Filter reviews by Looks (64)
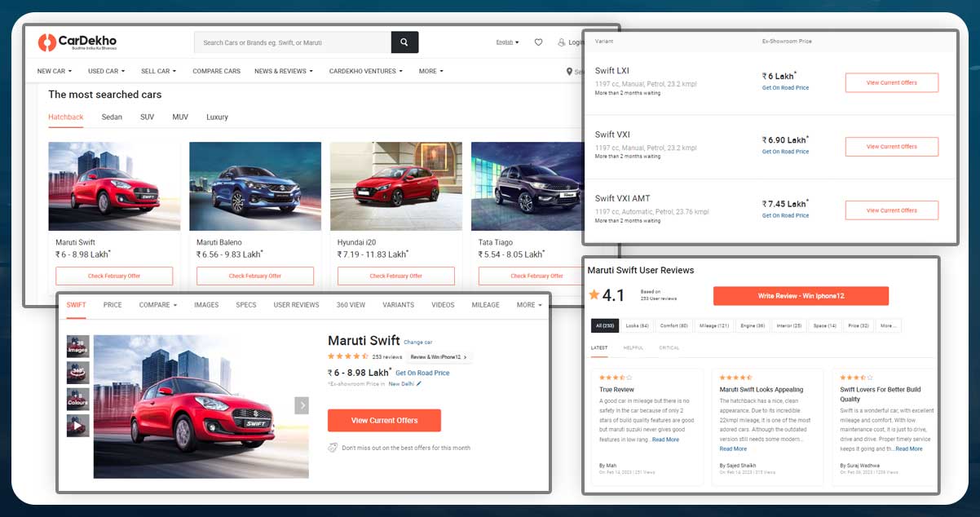The width and height of the screenshot is (980, 517). (x=638, y=325)
